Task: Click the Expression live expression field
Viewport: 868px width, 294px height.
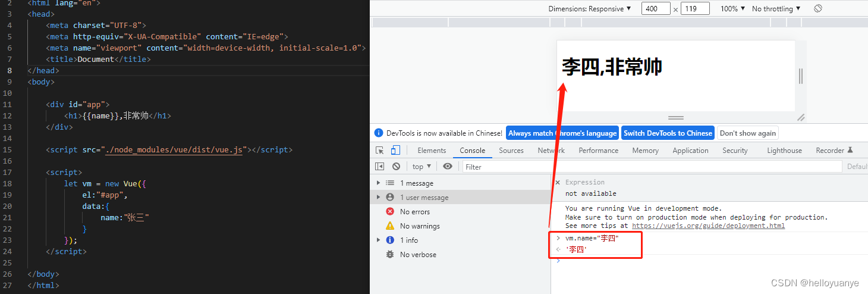Action: pyautogui.click(x=585, y=182)
